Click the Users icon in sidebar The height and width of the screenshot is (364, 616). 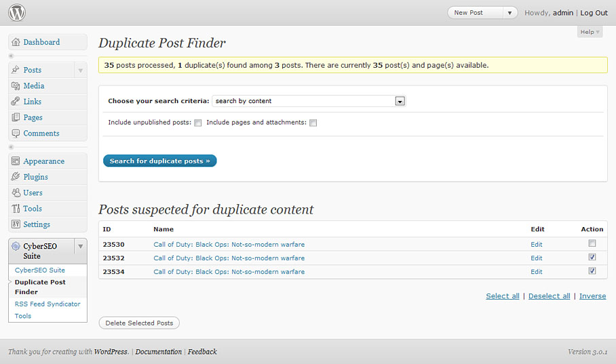[16, 193]
